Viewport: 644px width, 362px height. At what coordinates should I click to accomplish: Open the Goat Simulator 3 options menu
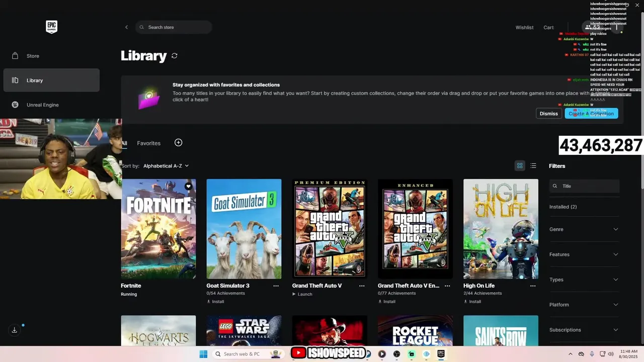click(276, 286)
